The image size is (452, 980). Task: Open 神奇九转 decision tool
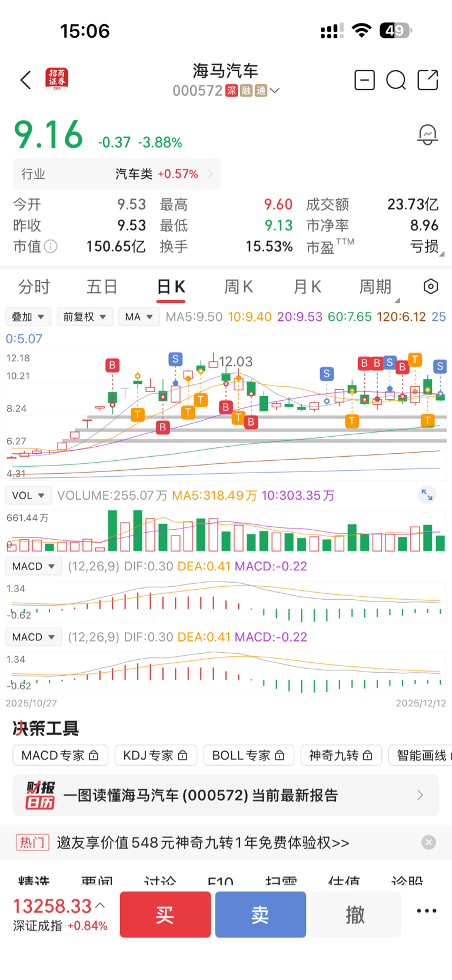pyautogui.click(x=341, y=755)
